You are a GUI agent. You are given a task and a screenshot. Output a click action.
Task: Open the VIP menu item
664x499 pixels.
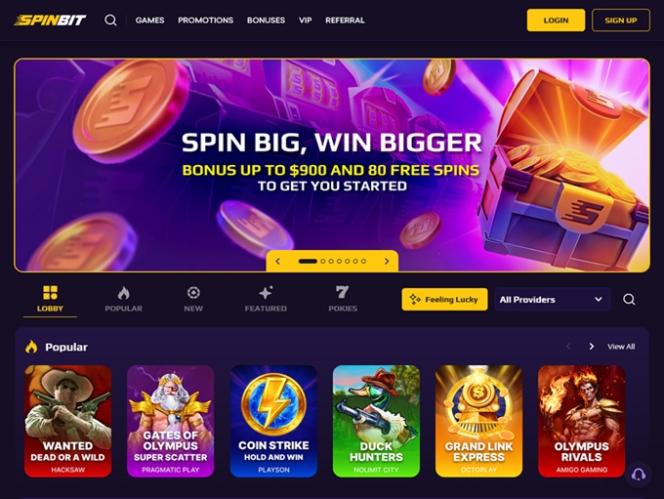pos(305,20)
